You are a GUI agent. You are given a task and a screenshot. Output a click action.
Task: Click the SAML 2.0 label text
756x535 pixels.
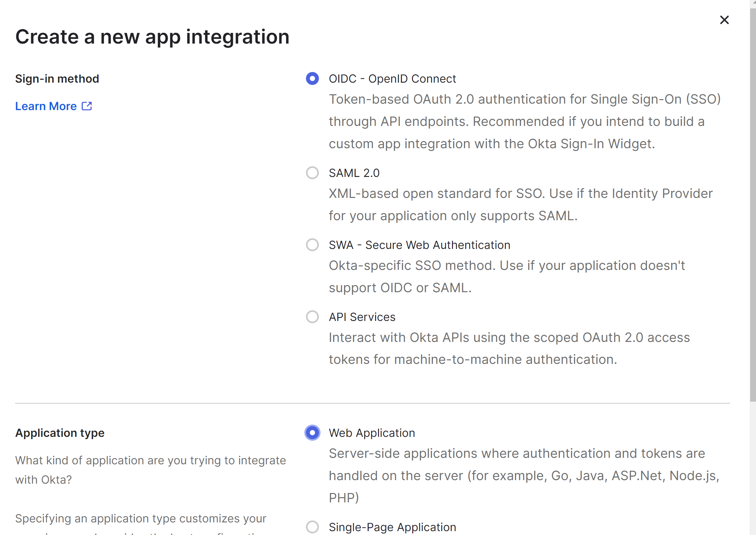point(354,173)
